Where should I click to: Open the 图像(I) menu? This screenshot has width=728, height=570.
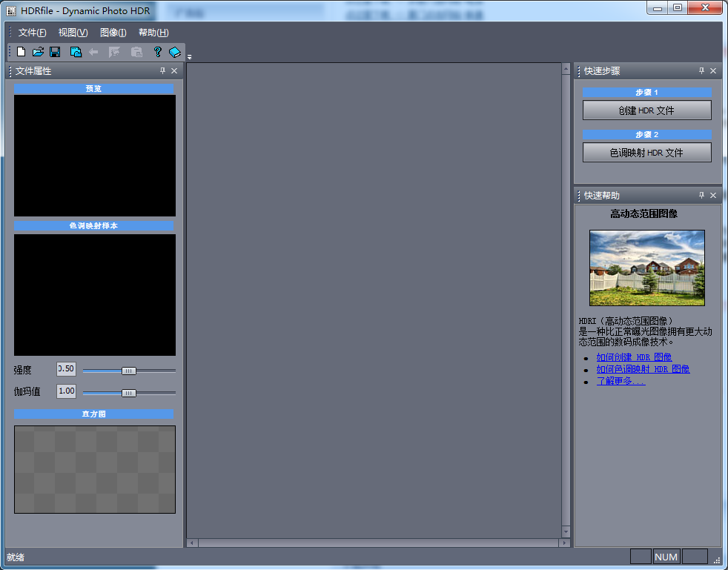point(112,32)
